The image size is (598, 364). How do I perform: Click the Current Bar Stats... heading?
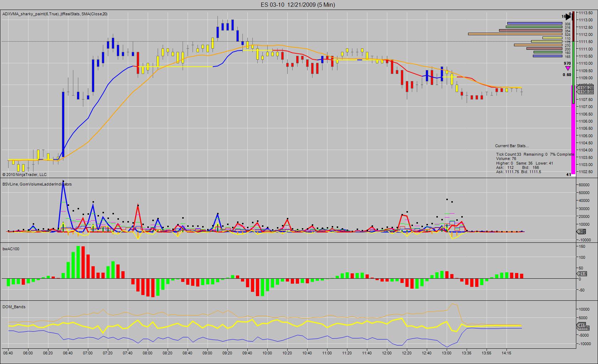tap(512, 146)
